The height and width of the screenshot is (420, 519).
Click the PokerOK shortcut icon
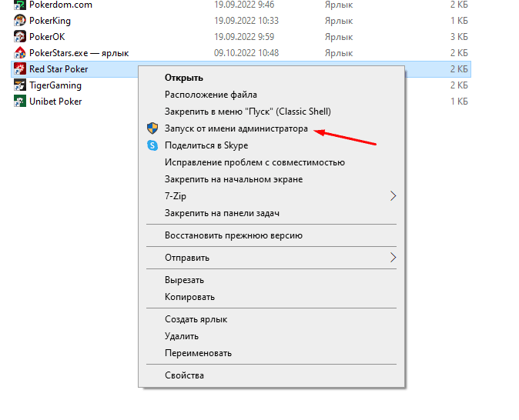[19, 37]
